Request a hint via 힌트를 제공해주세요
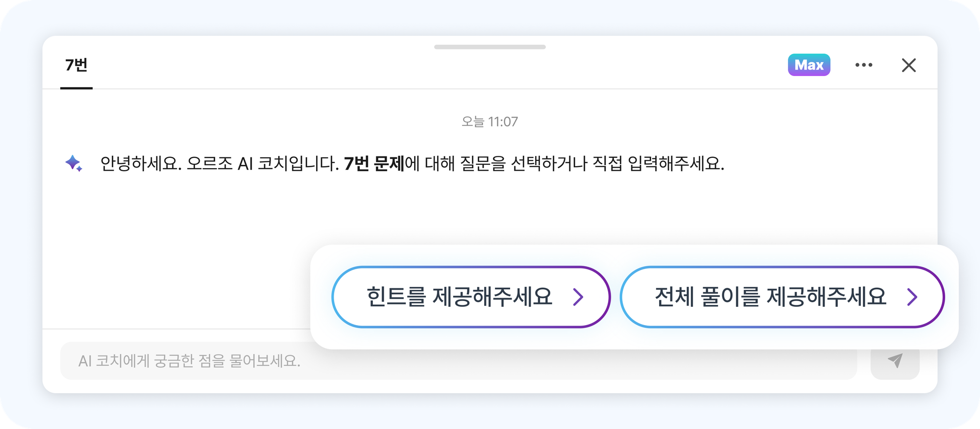This screenshot has width=980, height=429. [471, 297]
